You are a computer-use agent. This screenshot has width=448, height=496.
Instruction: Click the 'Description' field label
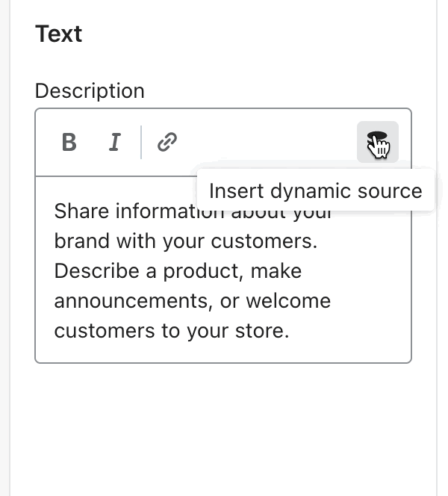click(x=90, y=91)
